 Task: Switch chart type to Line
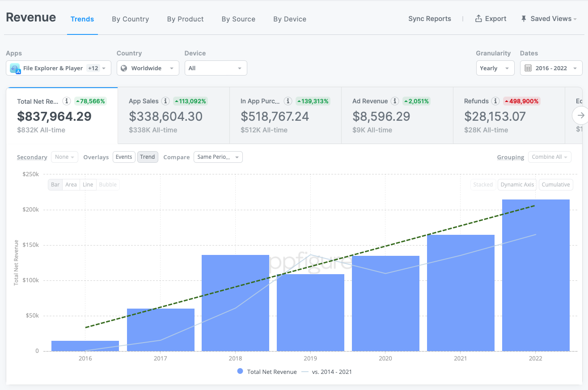pos(88,185)
